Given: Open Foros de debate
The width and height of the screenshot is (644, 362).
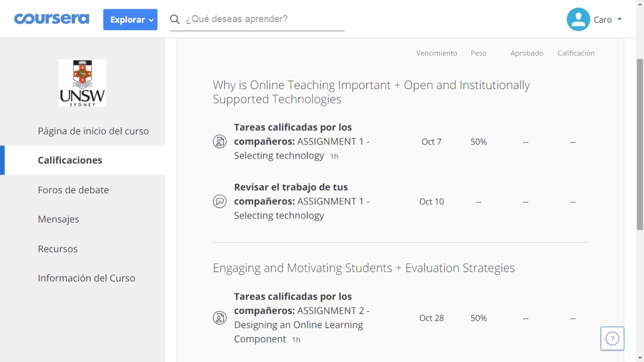Looking at the screenshot, I should click(x=73, y=190).
